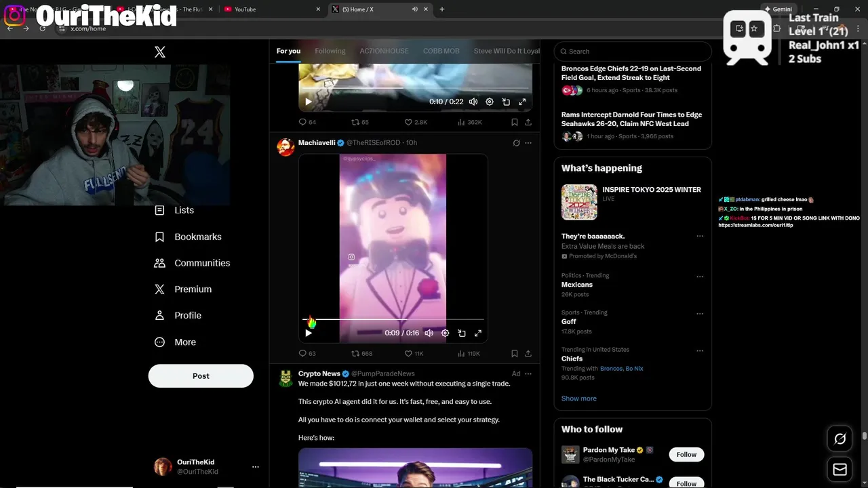The image size is (868, 488).
Task: Open settings gear on Machiavelli video
Action: 445,333
